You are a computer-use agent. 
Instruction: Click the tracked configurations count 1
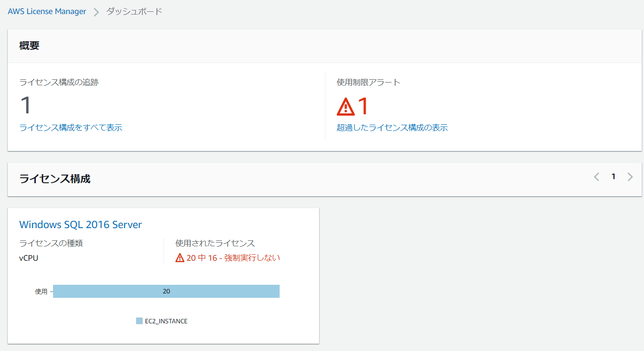pos(26,105)
